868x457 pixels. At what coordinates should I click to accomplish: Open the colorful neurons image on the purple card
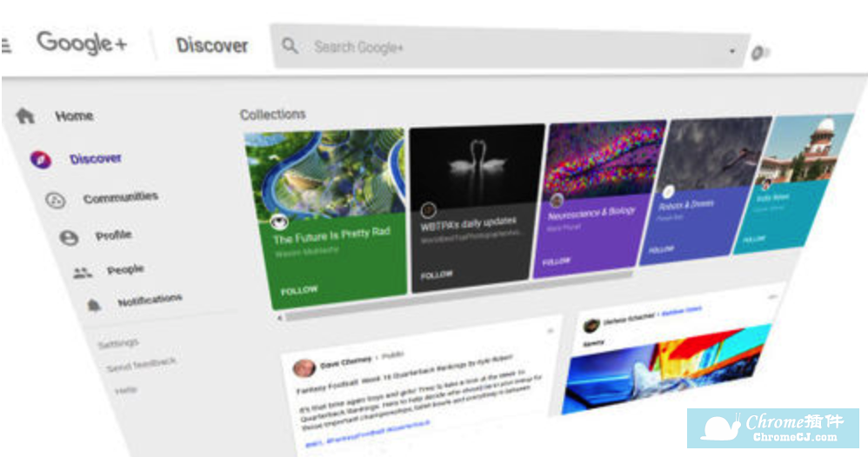pyautogui.click(x=605, y=157)
